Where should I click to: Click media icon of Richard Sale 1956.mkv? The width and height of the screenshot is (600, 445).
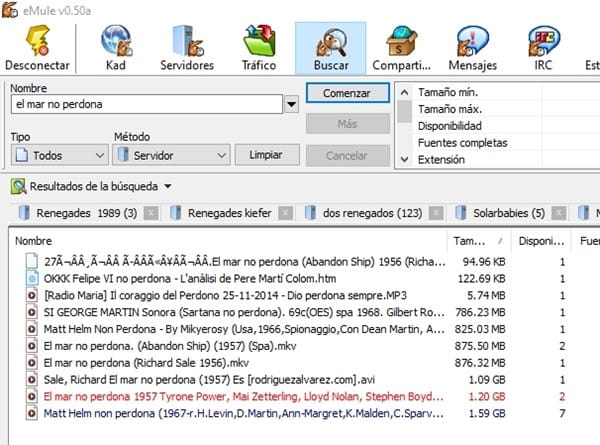(x=32, y=362)
